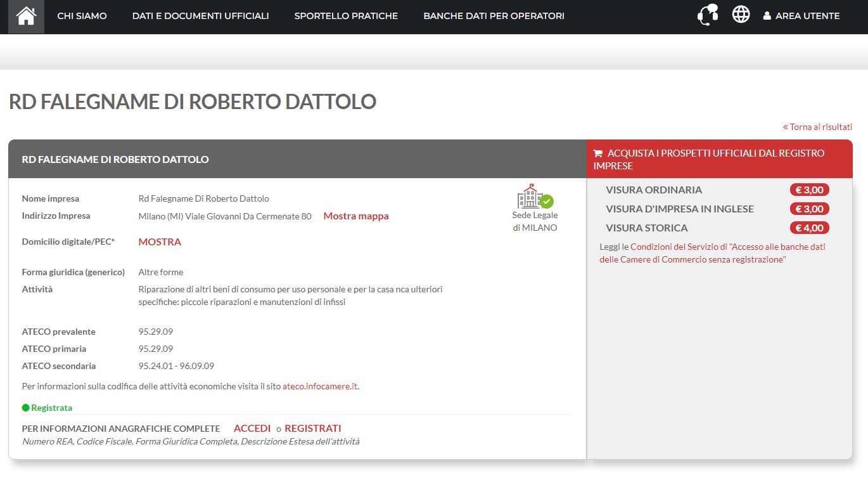Buy Visura Ordinaria for € 3,00
The width and height of the screenshot is (868, 480).
point(809,190)
